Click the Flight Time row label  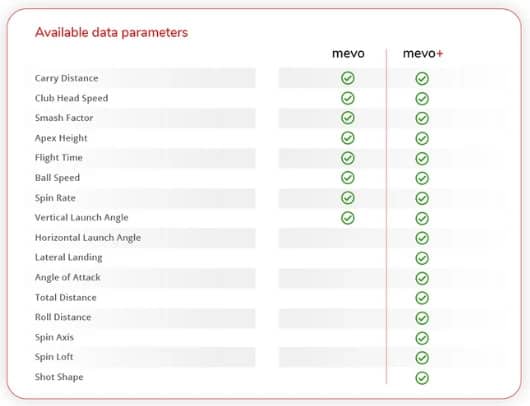pos(59,158)
